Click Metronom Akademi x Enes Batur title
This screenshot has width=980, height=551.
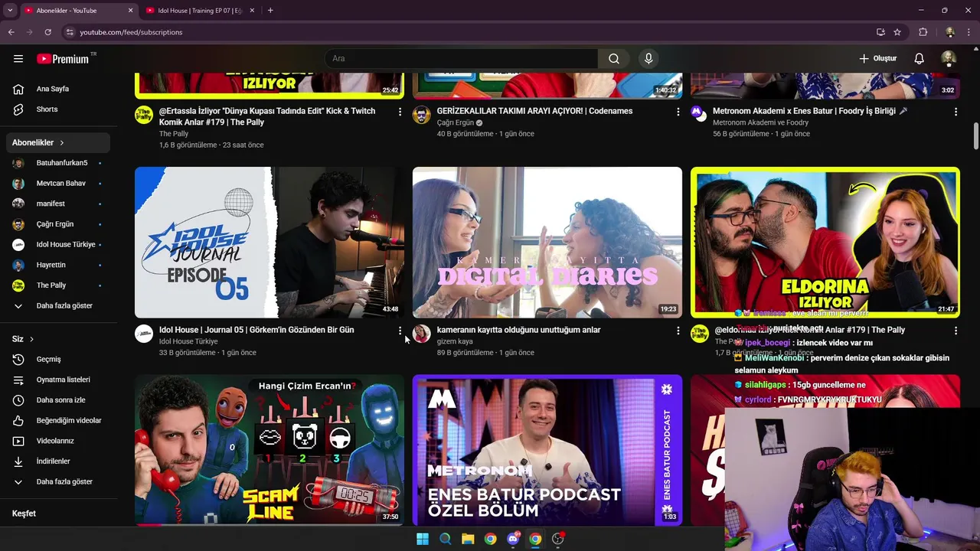pos(810,111)
